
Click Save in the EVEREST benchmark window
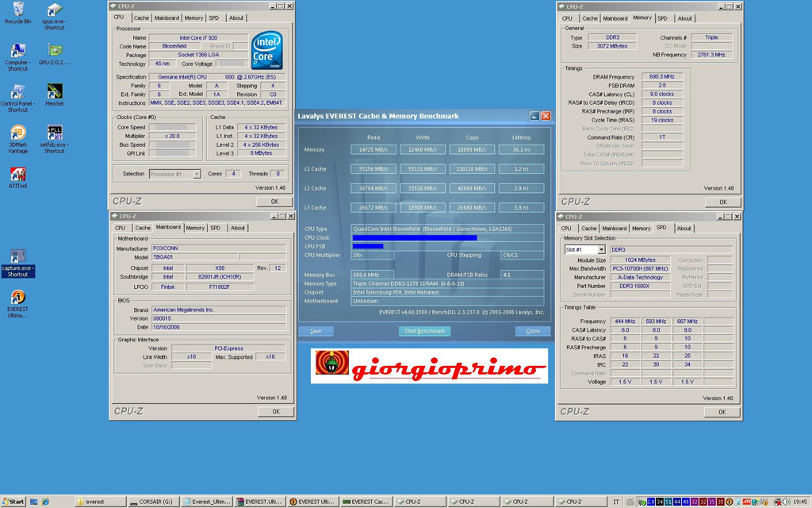(x=316, y=331)
